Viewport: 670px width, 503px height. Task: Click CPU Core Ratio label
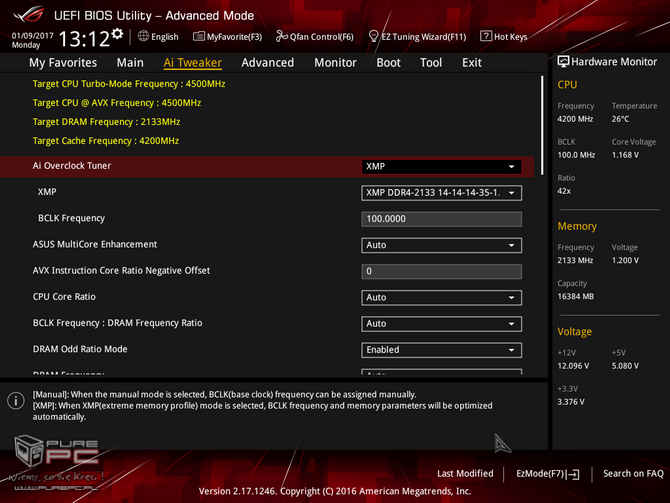[x=64, y=297]
